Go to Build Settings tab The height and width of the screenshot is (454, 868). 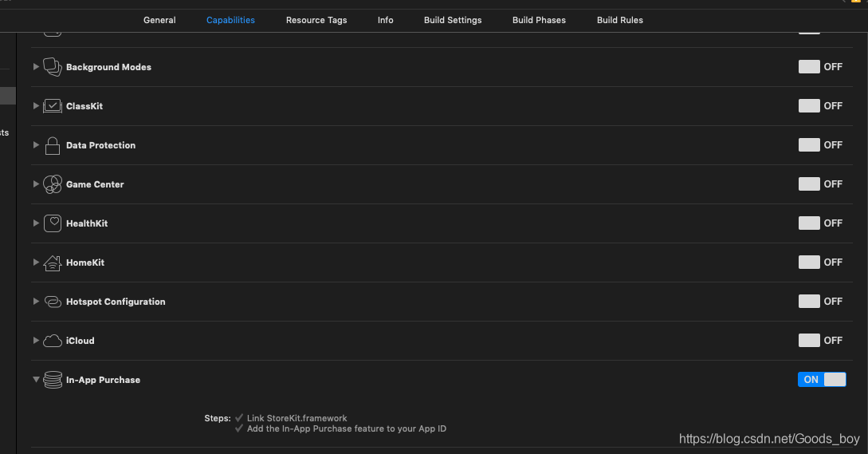click(453, 20)
